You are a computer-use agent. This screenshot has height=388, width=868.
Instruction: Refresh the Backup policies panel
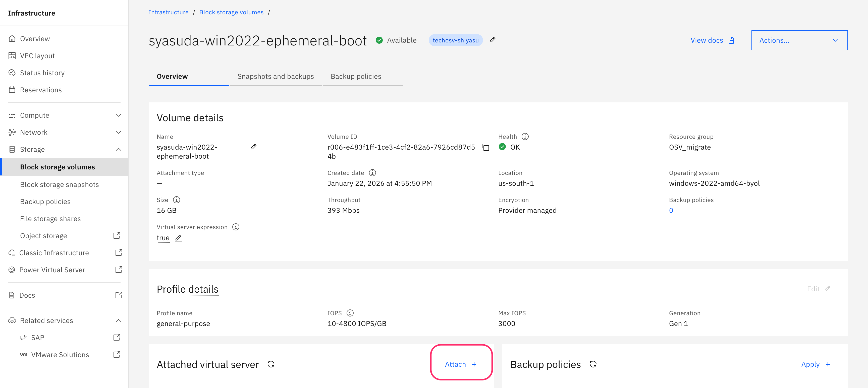click(x=593, y=364)
